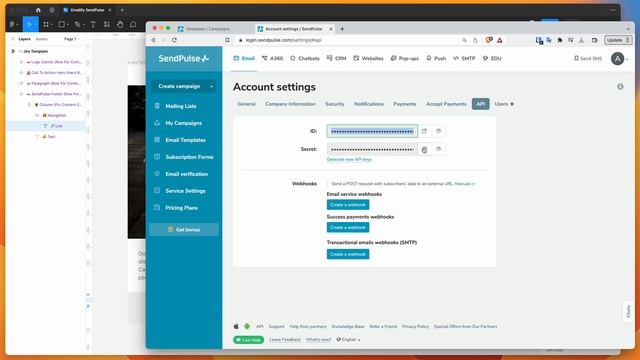The height and width of the screenshot is (360, 640).
Task: Select the Rectangle shape tool in Figma
Action: [x=62, y=24]
